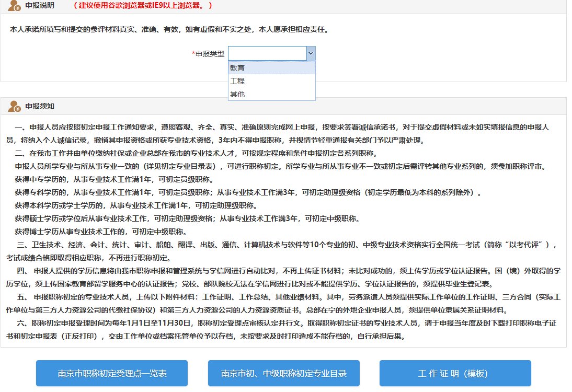Click notice paragraph 四 about 学信网 verification
572x392 pixels.
click(x=282, y=277)
